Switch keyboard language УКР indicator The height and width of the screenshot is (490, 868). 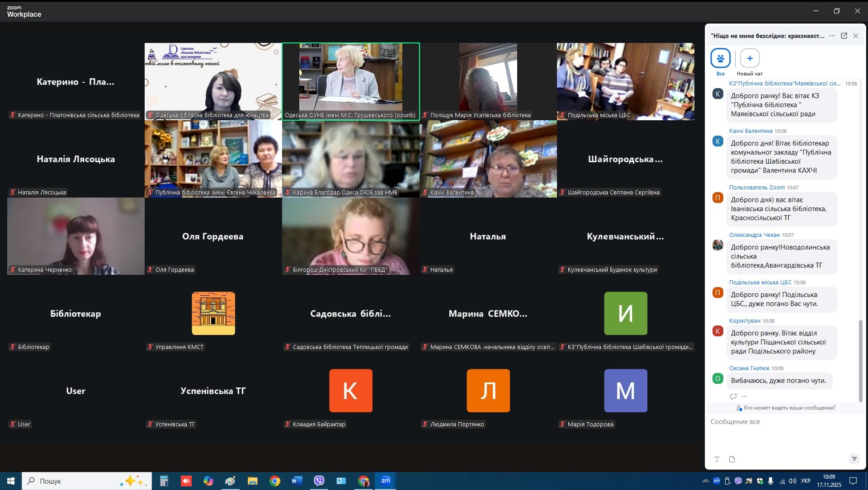[x=806, y=481]
